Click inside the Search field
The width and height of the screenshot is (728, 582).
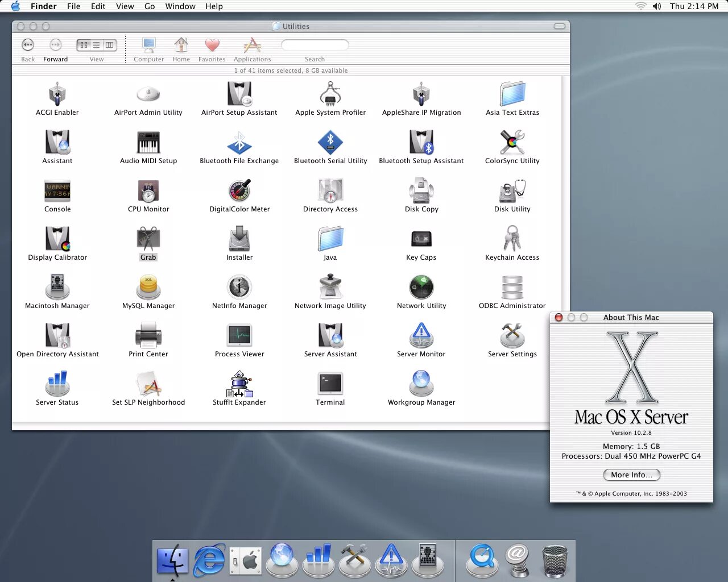click(315, 45)
